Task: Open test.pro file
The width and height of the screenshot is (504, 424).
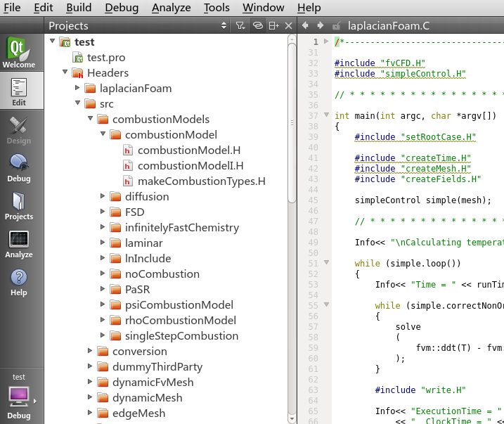Action: tap(105, 58)
